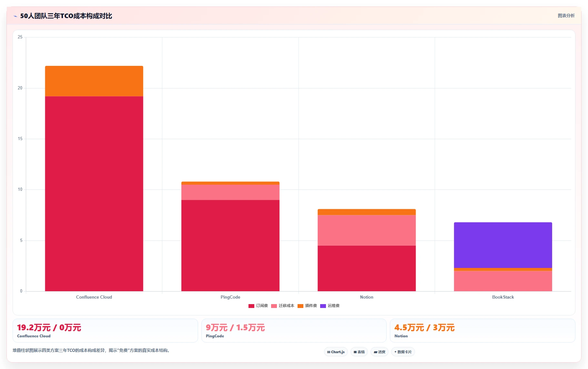Click Notion pink migration bar segment
This screenshot has height=369, width=588.
[x=367, y=230]
